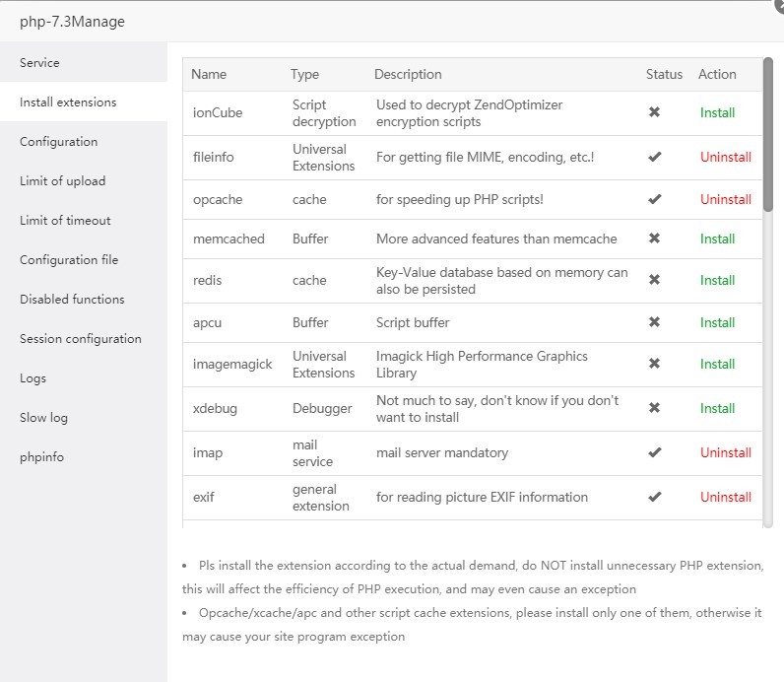Go to Limit of upload settings
Viewport: 784px width, 682px height.
(x=62, y=180)
